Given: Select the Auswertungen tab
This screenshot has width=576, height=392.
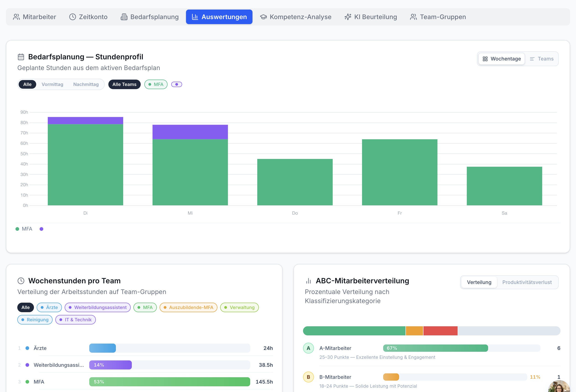Looking at the screenshot, I should (x=219, y=17).
